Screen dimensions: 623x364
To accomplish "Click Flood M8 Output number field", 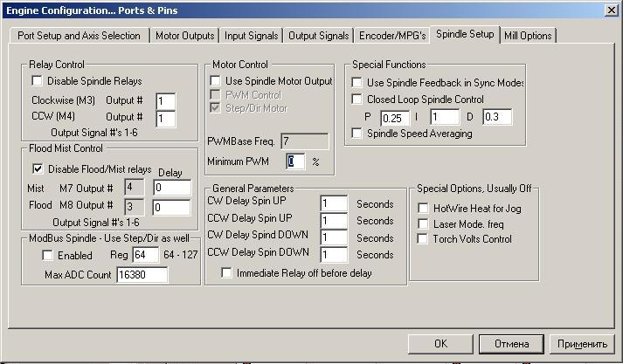I will (x=135, y=207).
